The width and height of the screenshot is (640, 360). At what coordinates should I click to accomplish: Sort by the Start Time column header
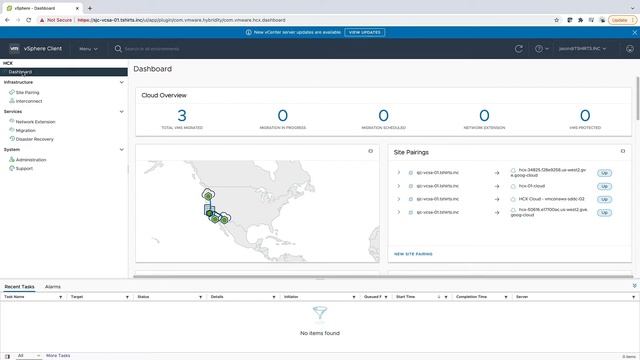coord(405,297)
